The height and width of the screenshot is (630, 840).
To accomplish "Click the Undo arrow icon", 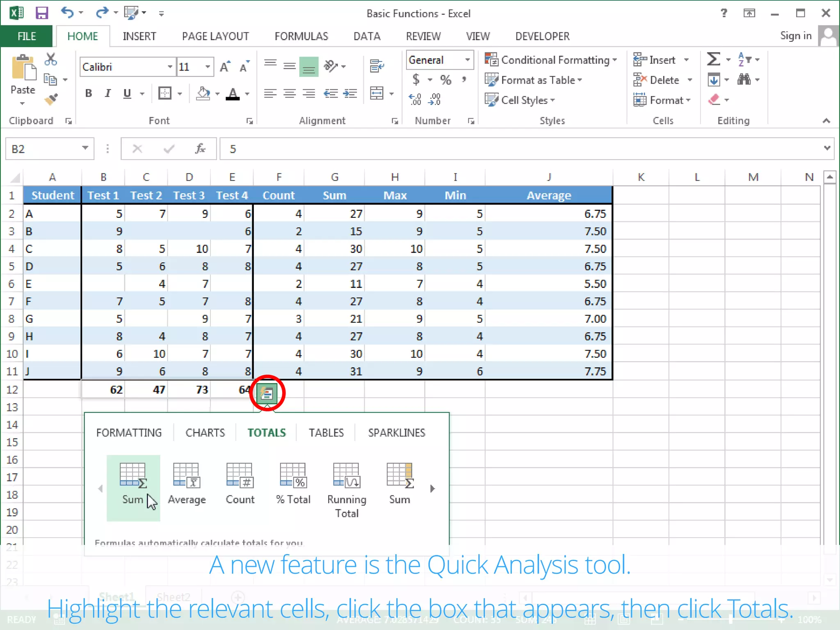I will point(67,13).
